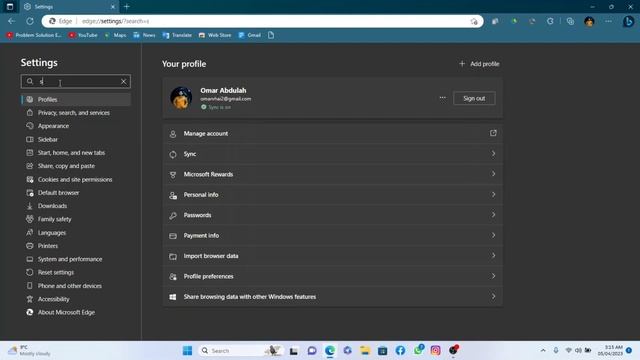
Task: Open the Web Store bookmark
Action: click(215, 35)
